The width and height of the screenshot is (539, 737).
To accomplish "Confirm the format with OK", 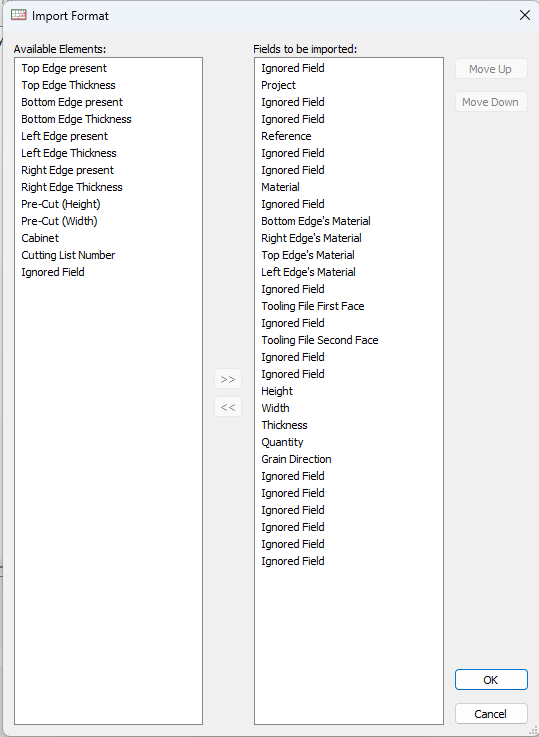I will tap(491, 680).
